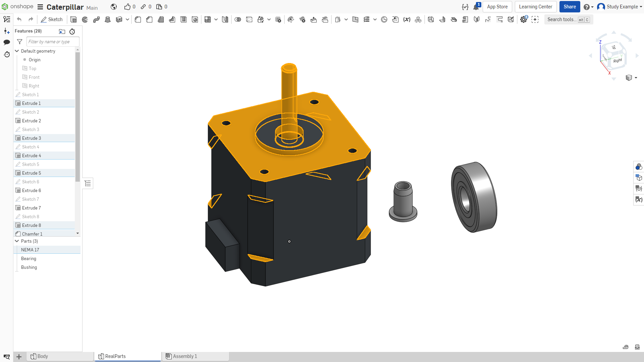Screen dimensions: 644x362
Task: Select the Extrude tool in the toolbar
Action: pyautogui.click(x=73, y=19)
